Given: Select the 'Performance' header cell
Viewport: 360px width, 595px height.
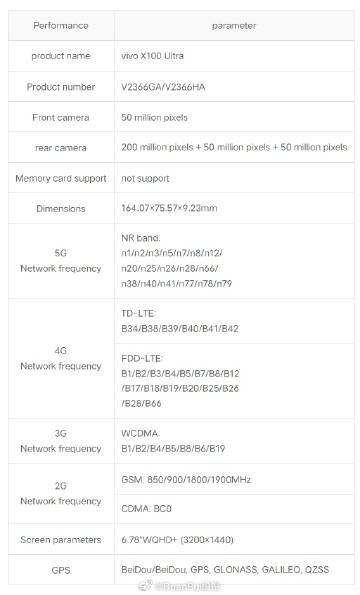Looking at the screenshot, I should [x=61, y=26].
